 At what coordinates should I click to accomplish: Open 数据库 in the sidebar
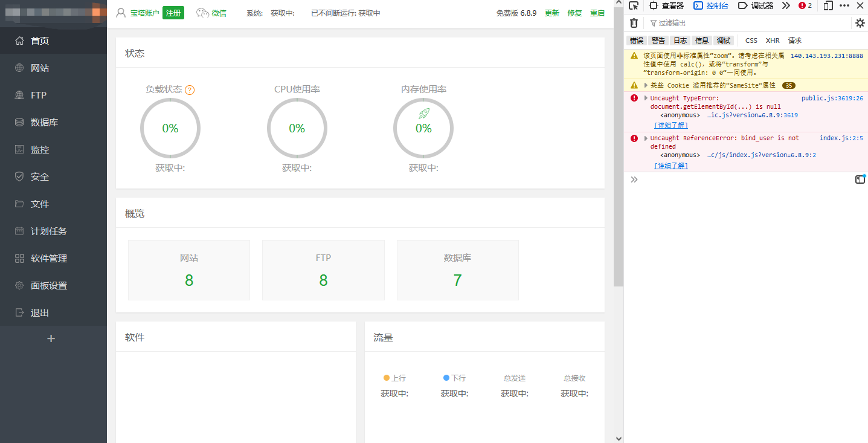tap(53, 123)
